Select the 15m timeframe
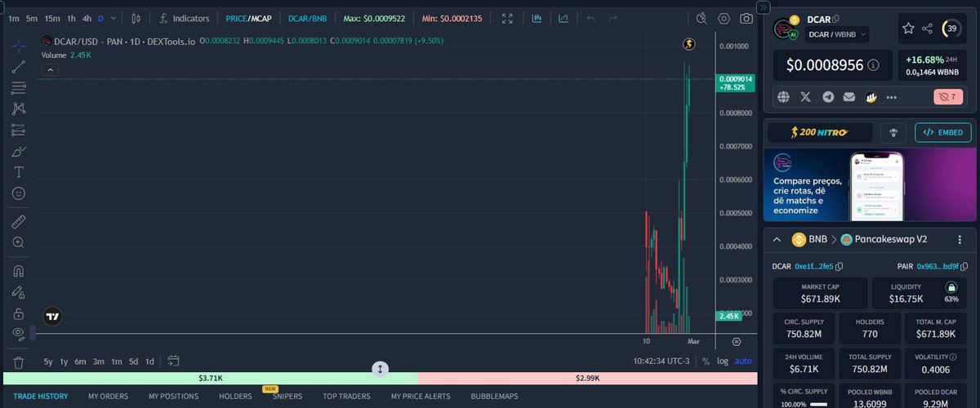 52,18
